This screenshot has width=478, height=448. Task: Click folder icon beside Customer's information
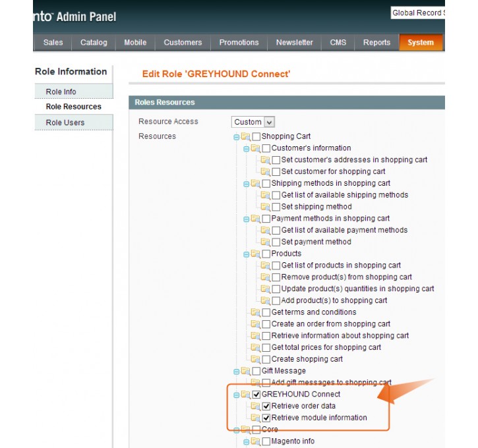coord(255,148)
